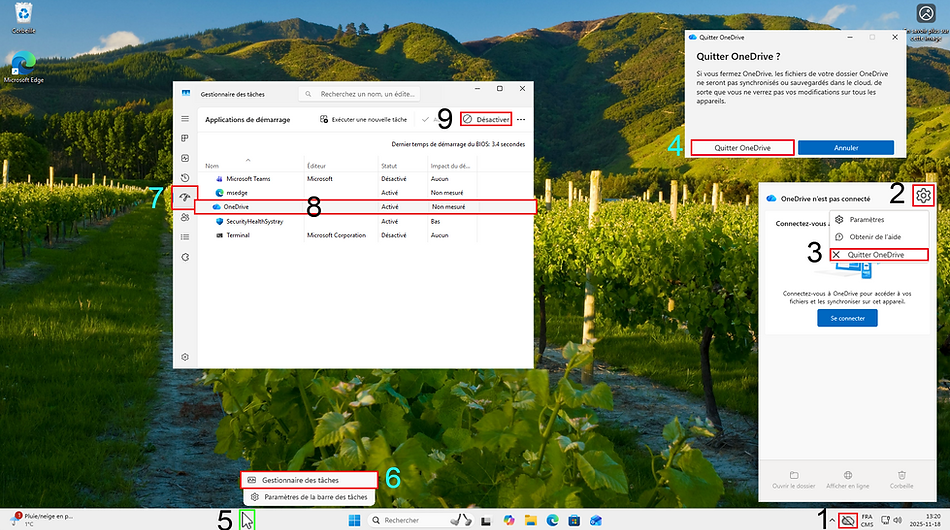Launch Copilot from the taskbar
The height and width of the screenshot is (530, 950).
509,520
